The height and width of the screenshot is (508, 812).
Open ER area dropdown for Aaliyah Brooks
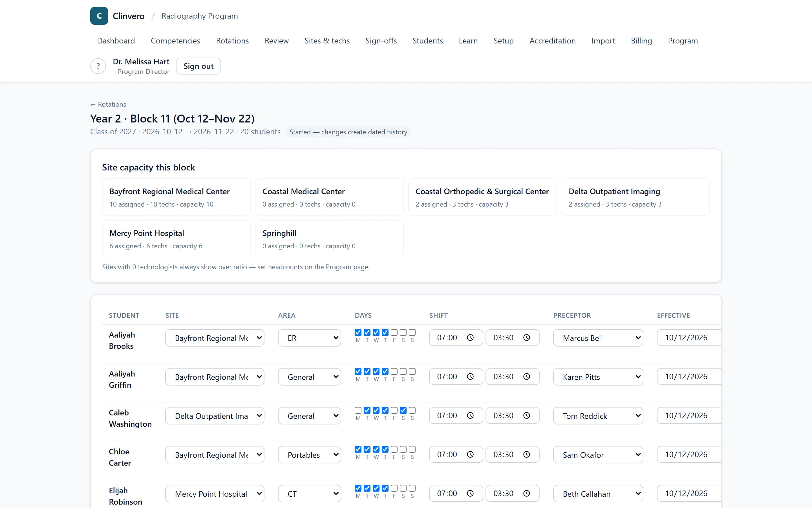click(309, 338)
